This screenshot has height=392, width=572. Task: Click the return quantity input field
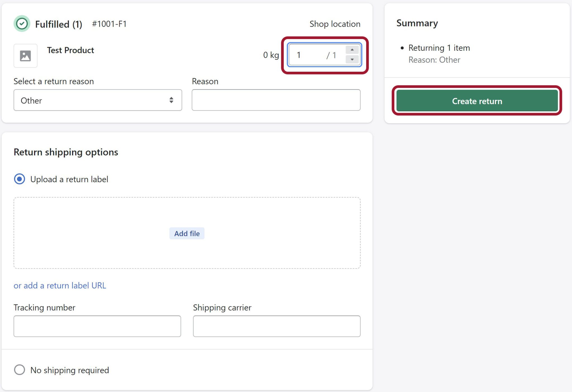[325, 55]
